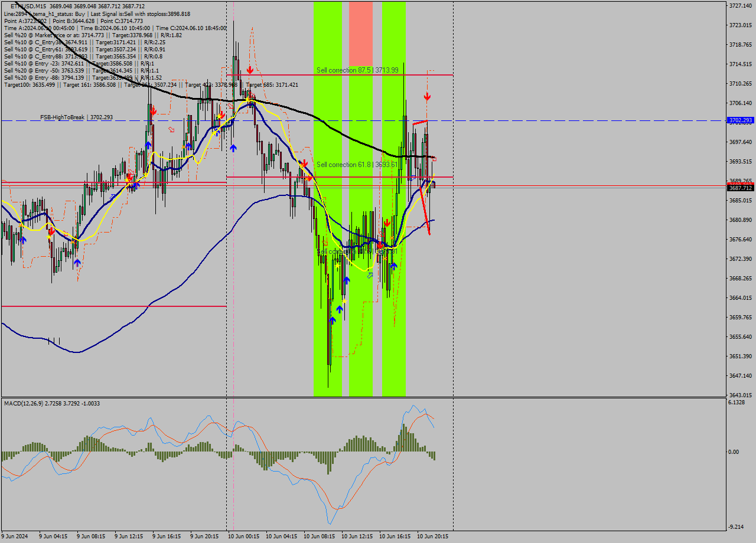
Task: Click the red down arrow near the chart's highest spike
Action: (x=250, y=70)
